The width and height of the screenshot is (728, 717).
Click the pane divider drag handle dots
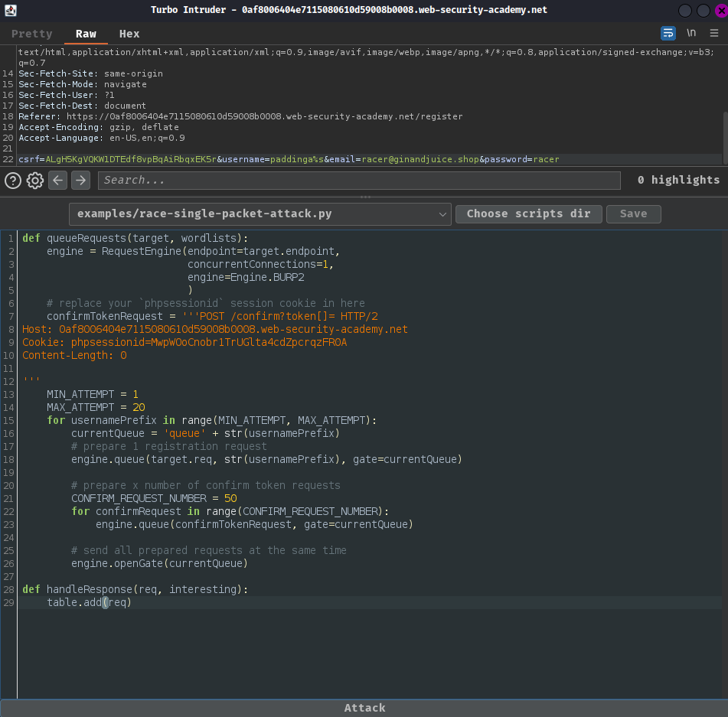point(365,197)
